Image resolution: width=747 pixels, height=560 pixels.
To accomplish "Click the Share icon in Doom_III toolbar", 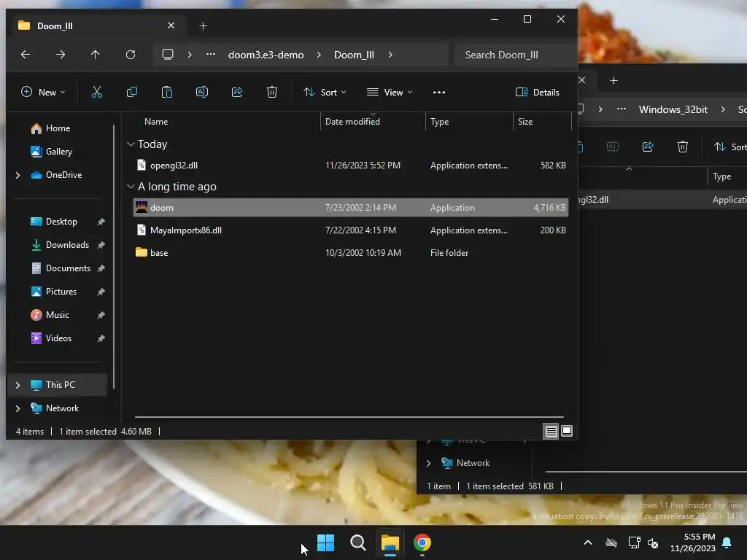I will tap(237, 92).
